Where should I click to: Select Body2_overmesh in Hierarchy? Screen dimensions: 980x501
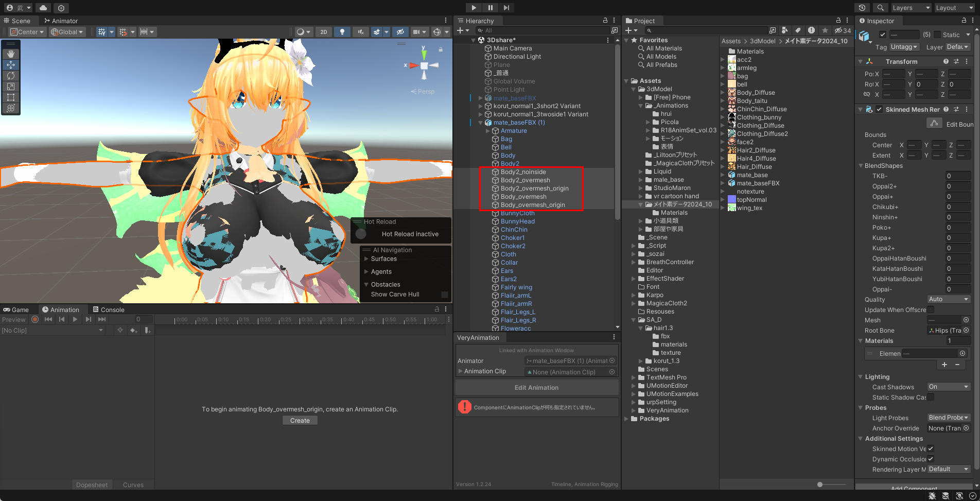pyautogui.click(x=525, y=180)
